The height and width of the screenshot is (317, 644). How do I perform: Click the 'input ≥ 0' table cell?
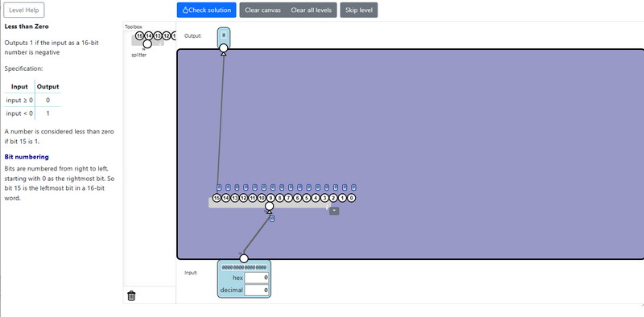pos(19,101)
